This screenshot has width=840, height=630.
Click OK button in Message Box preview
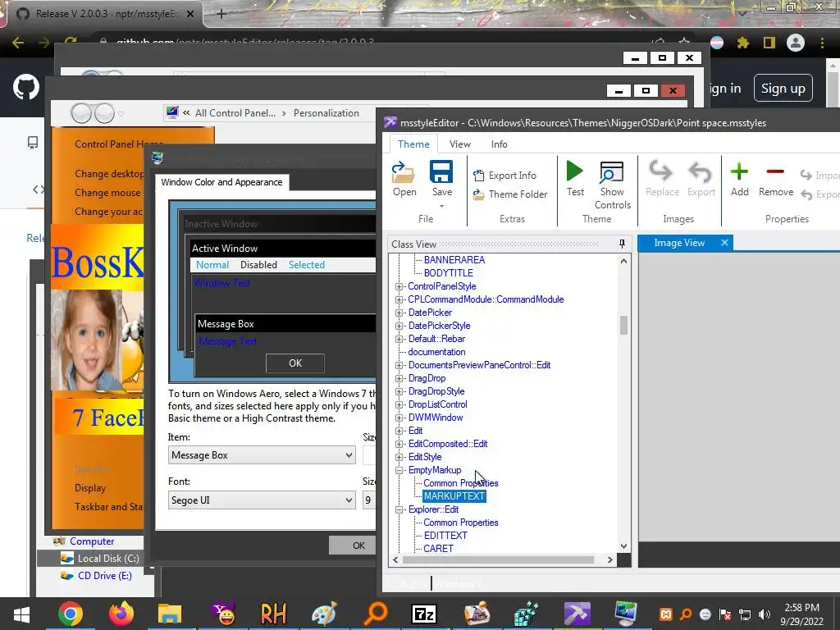[x=295, y=363]
